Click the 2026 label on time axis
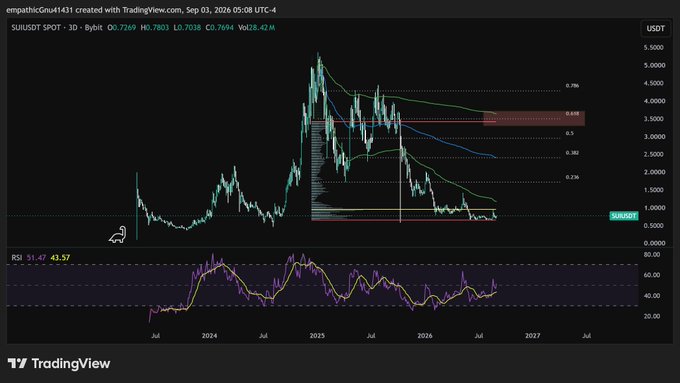 (x=425, y=336)
